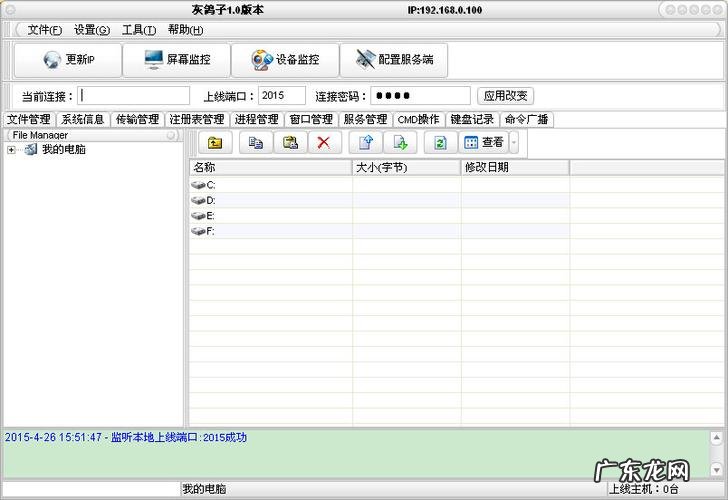Click the paste files toolbar icon
Screen dimensions: 728x500
(289, 143)
